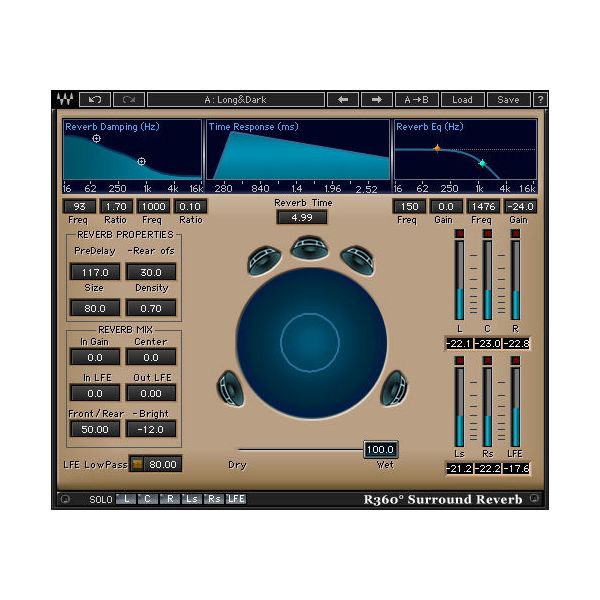Select damping Ratio value 1.70

pos(116,206)
